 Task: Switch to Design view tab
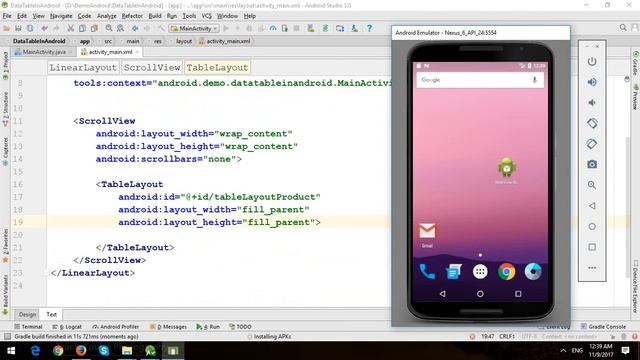[27, 314]
